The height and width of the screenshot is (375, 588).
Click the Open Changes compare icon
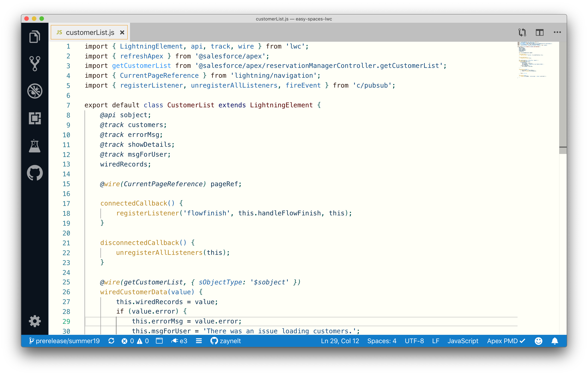[x=522, y=32]
